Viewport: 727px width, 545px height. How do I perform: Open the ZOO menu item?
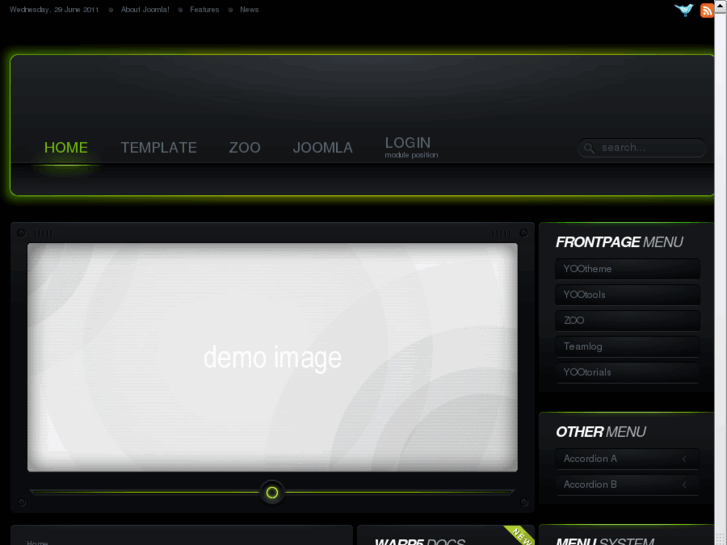(244, 147)
